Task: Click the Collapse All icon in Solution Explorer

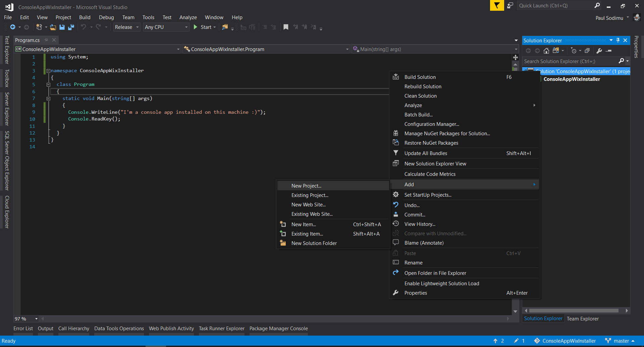Action: (587, 51)
